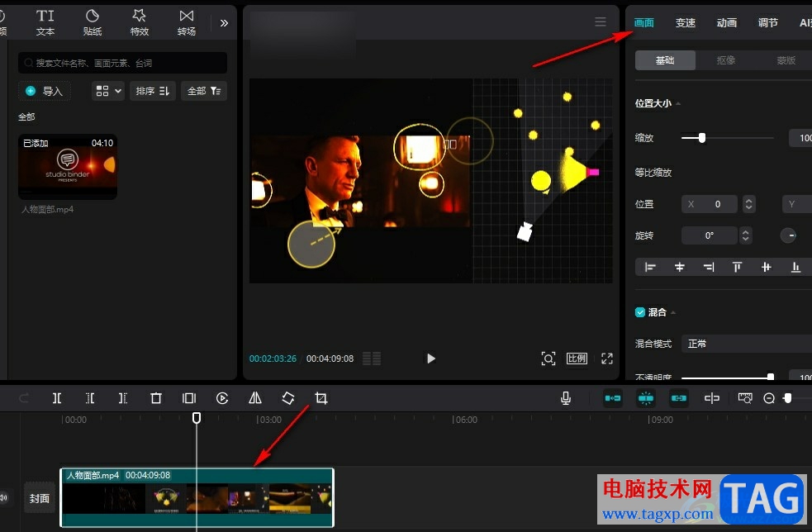This screenshot has height=532, width=812.
Task: Select the 人物面部.mp4 timeline clip
Action: point(197,498)
